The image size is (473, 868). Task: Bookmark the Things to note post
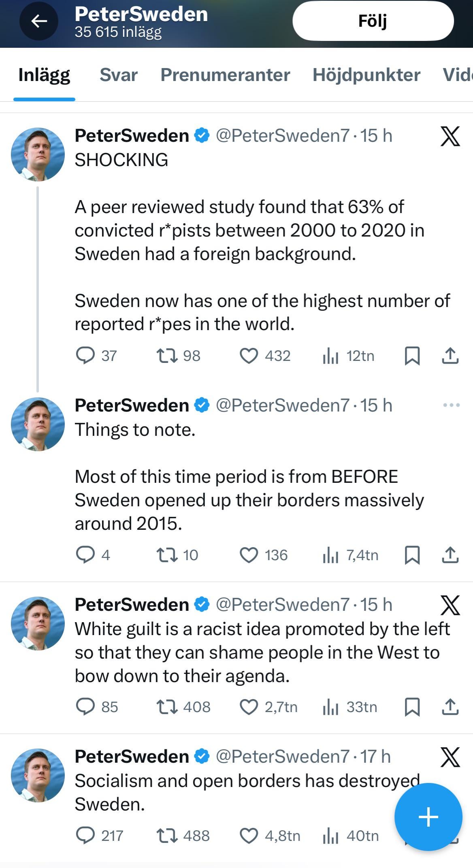(412, 555)
